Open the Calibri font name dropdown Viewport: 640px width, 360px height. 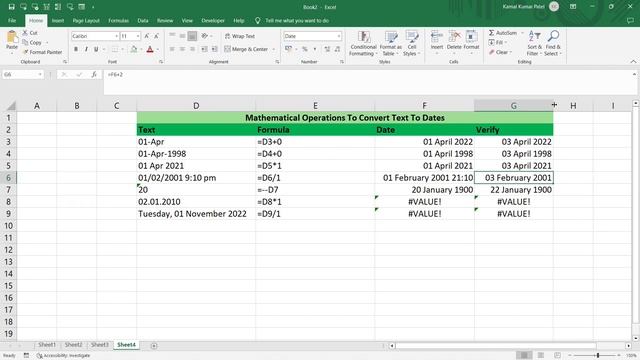(x=116, y=36)
